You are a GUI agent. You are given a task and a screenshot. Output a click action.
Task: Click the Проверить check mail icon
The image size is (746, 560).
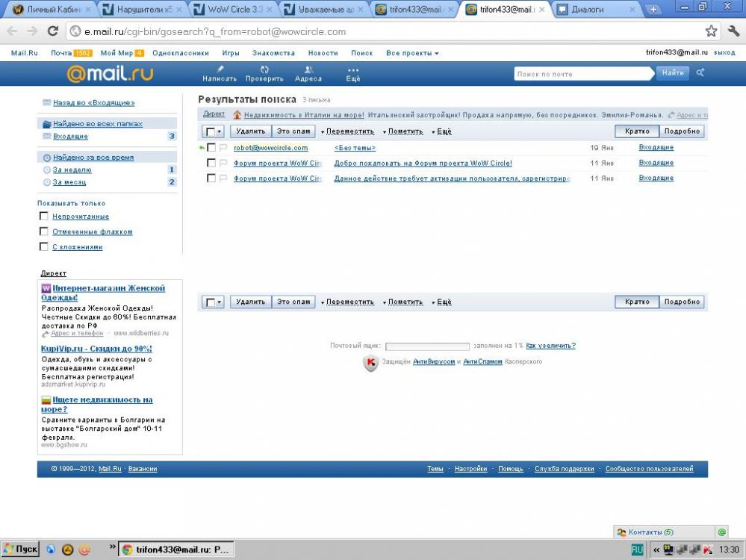click(264, 69)
